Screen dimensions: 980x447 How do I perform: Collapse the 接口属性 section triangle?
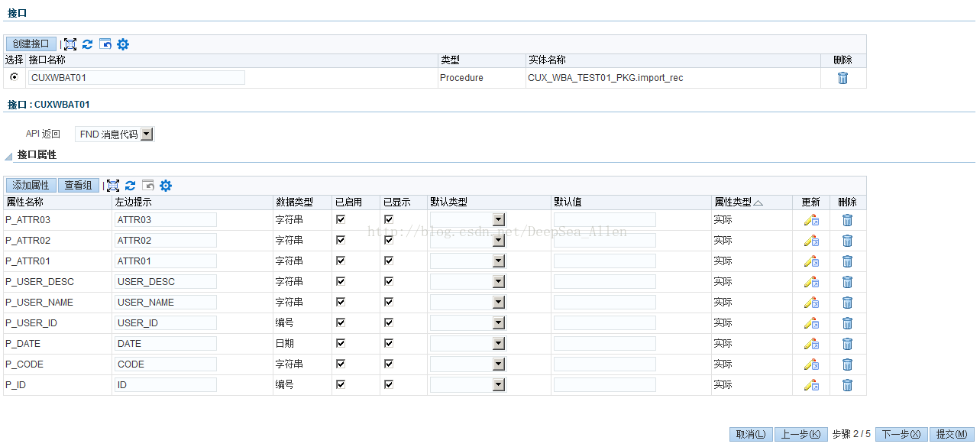(8, 157)
